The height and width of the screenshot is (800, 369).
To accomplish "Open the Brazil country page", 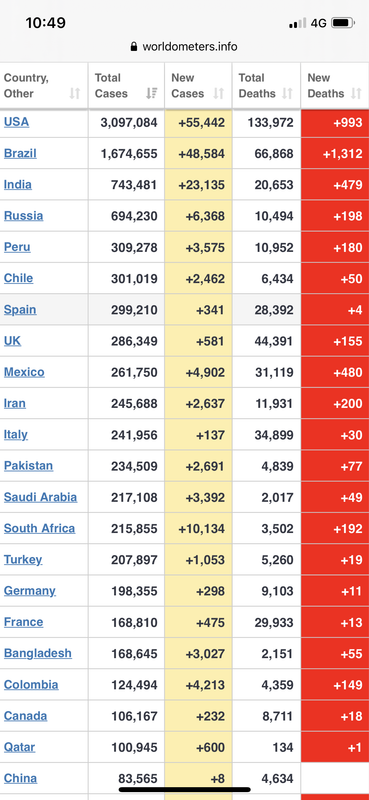I will 20,153.
